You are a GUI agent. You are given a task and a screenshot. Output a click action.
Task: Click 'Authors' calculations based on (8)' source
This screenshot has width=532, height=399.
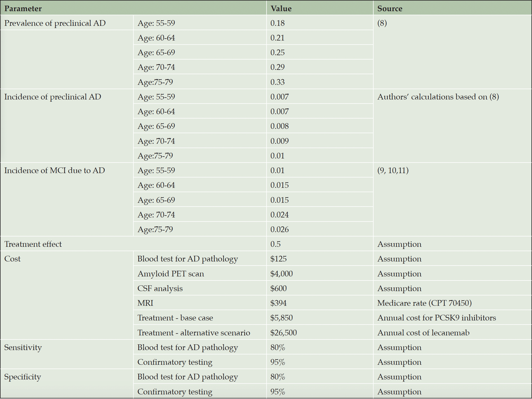pos(438,97)
